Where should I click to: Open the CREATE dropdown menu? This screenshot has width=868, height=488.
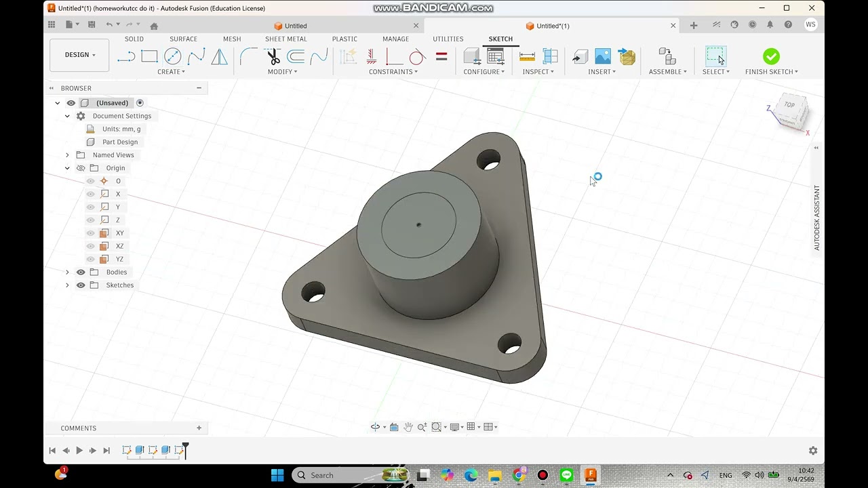click(x=171, y=72)
